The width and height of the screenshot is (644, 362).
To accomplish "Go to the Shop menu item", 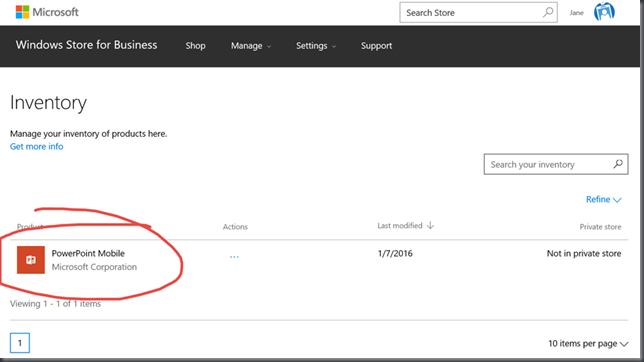I will [x=196, y=46].
